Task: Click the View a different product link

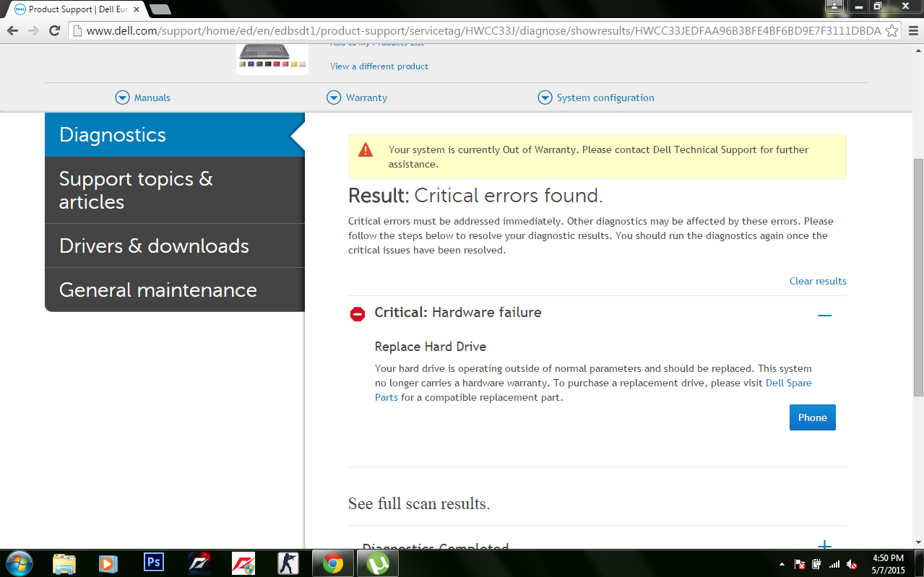Action: (x=379, y=66)
